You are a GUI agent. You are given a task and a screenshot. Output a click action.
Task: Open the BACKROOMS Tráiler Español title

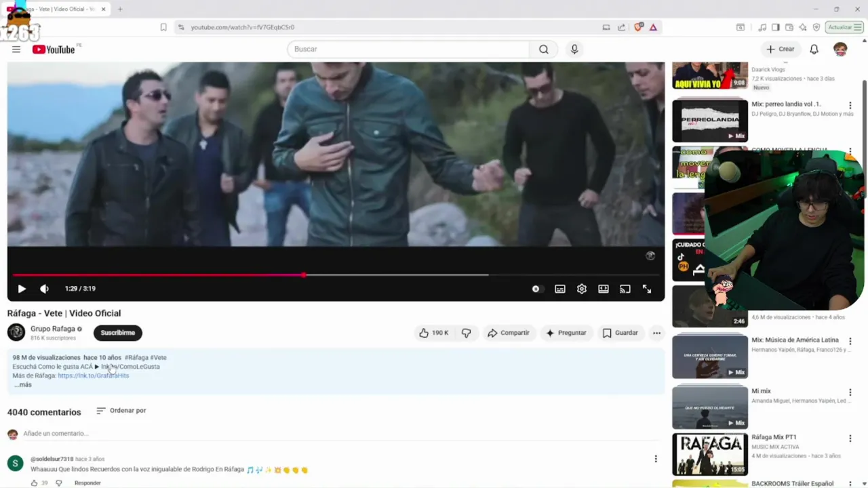pos(792,483)
